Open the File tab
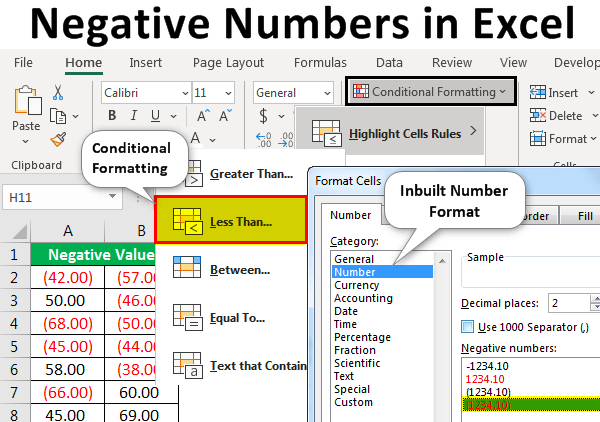600x422 pixels. point(23,63)
